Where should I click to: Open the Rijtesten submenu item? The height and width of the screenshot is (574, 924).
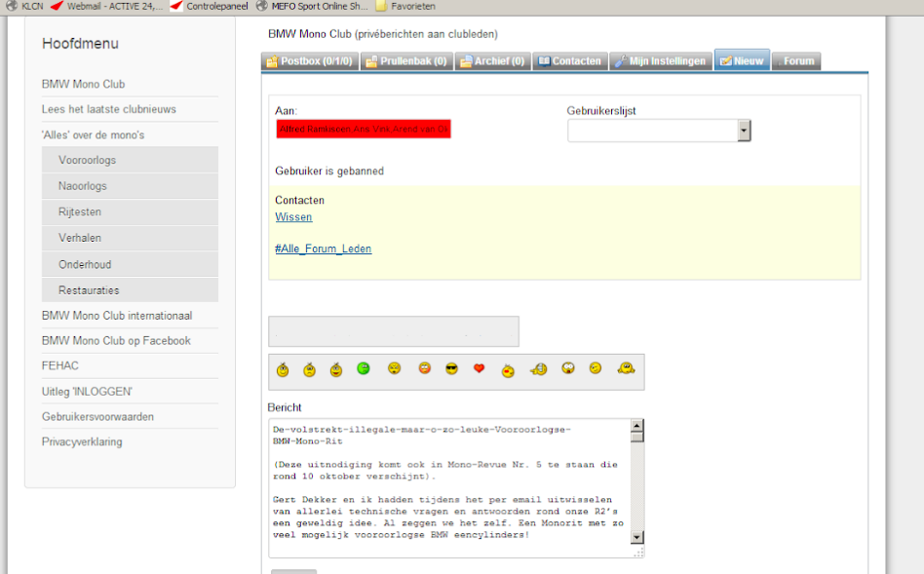click(x=130, y=211)
